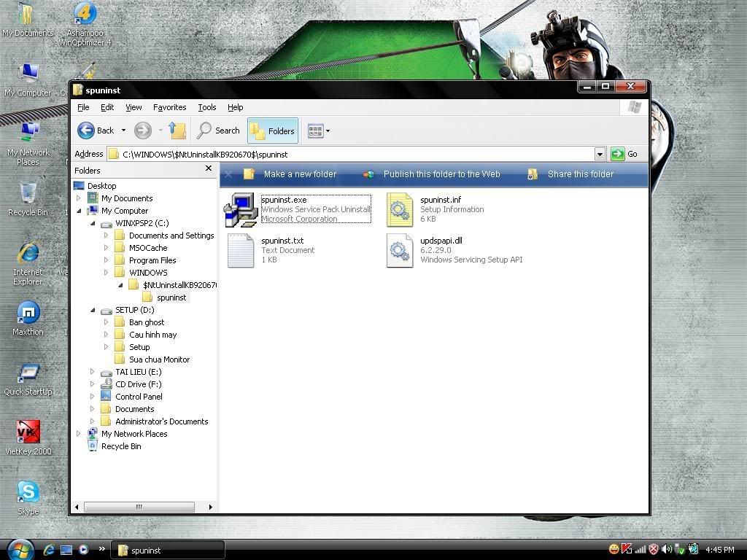Toggle the Folders pane button
This screenshot has width=747, height=560.
coord(273,131)
